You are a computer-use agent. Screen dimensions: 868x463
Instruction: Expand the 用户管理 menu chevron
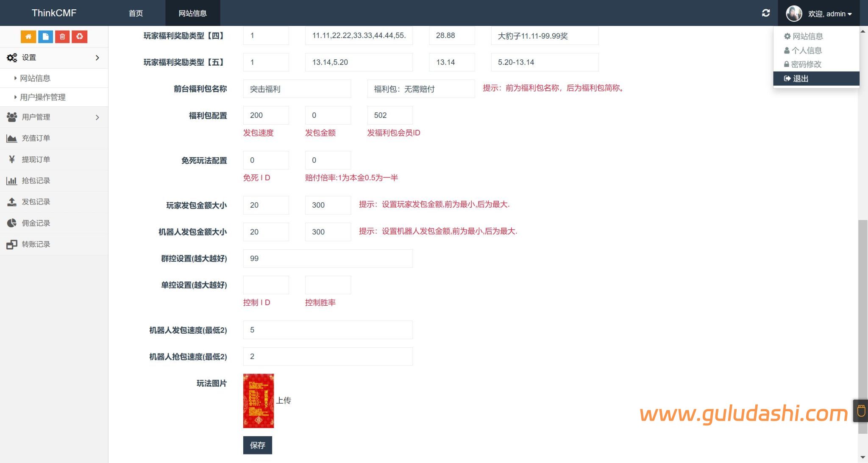pos(97,117)
